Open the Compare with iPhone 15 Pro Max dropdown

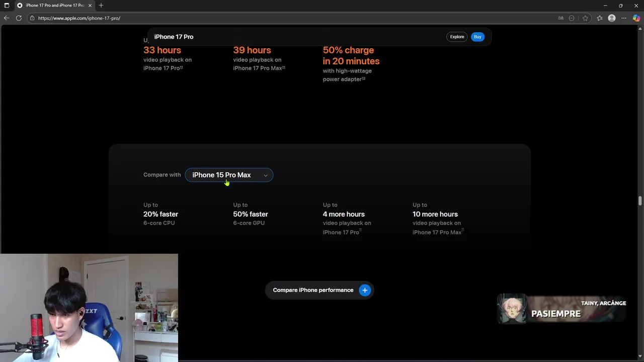coord(229,175)
